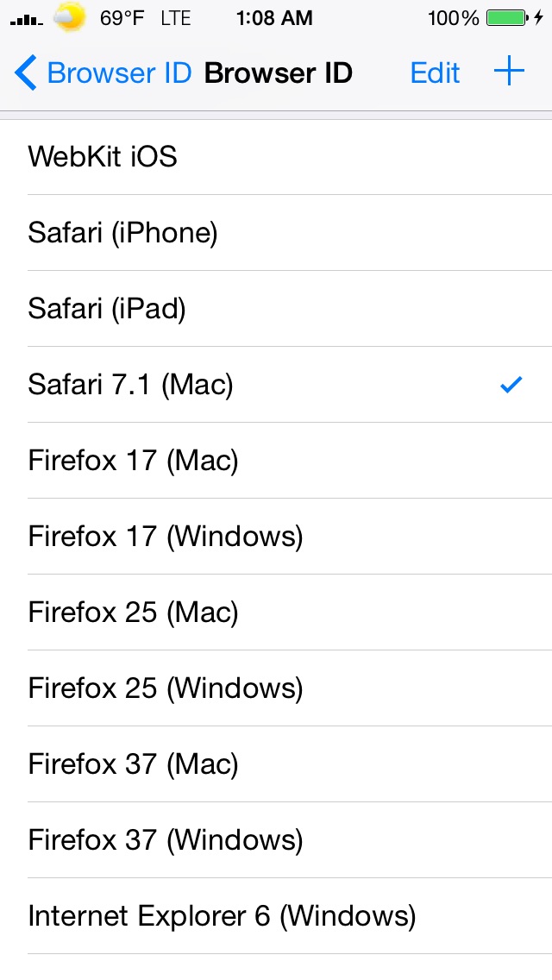The image size is (552, 980).
Task: Go back to previous Browser ID screen
Action: (103, 73)
